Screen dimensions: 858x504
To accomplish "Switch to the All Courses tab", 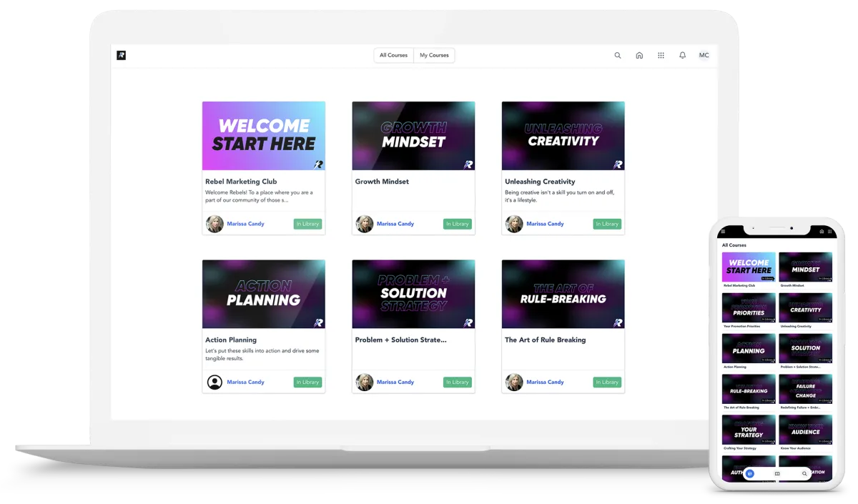I will tap(394, 55).
